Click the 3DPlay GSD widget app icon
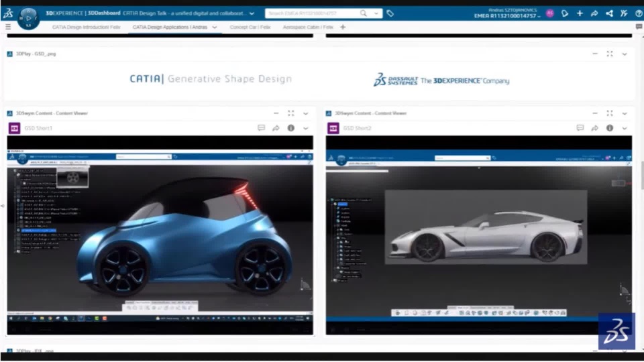 [x=10, y=54]
